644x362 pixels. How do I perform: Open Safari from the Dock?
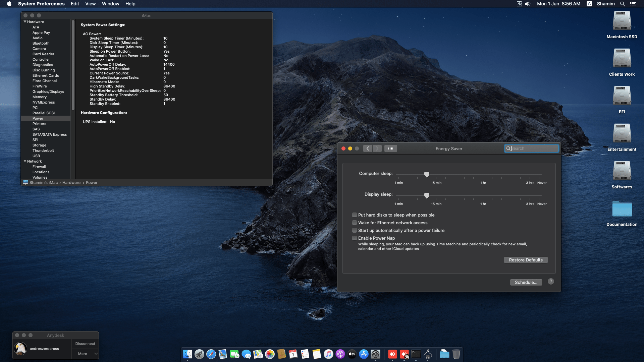click(x=211, y=354)
